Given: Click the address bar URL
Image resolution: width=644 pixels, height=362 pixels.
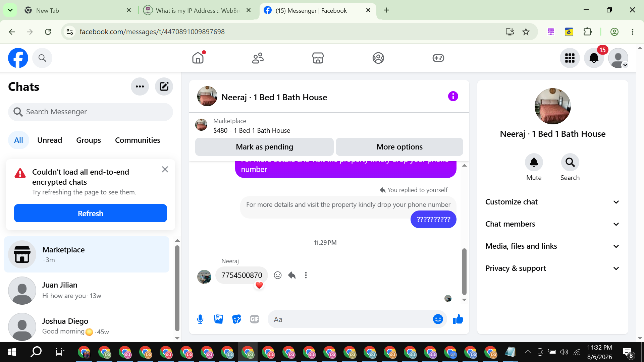Looking at the screenshot, I should pyautogui.click(x=152, y=32).
